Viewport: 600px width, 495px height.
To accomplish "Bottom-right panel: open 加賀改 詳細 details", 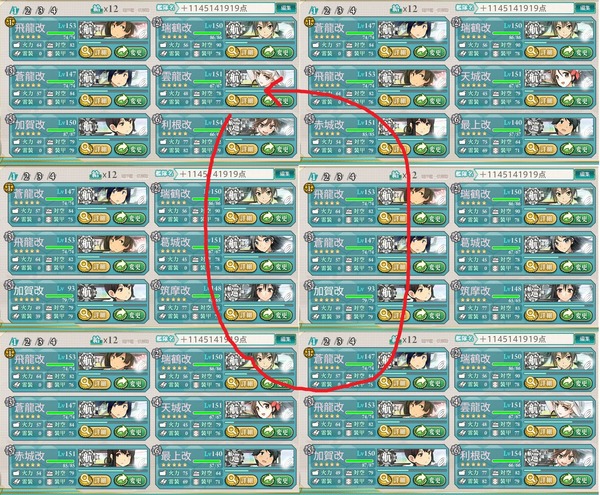I will [394, 480].
